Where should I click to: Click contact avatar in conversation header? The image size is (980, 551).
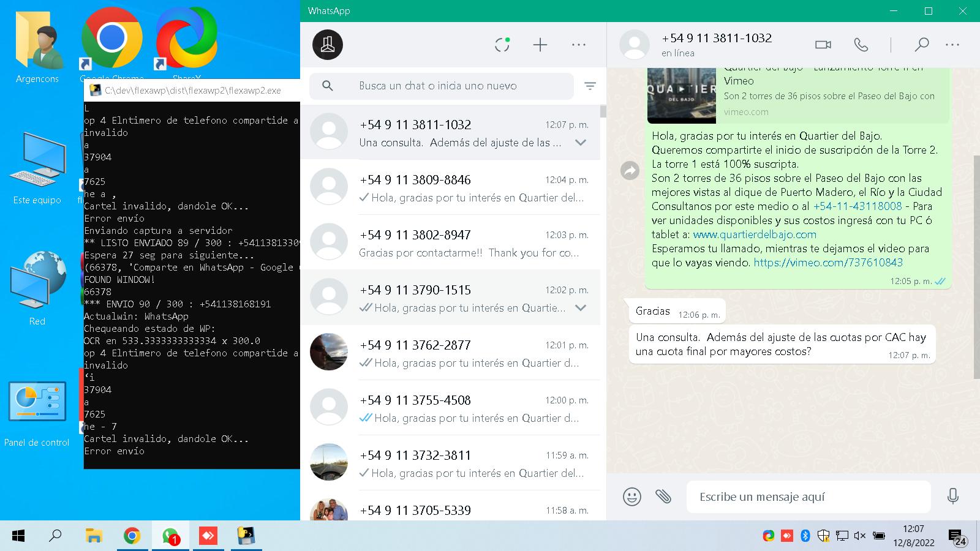(635, 45)
